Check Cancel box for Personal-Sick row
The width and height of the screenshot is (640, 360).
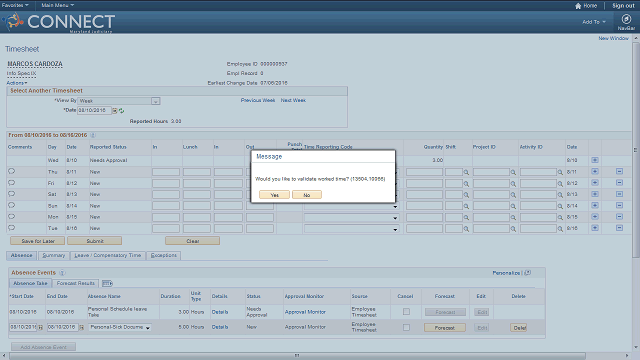(406, 327)
